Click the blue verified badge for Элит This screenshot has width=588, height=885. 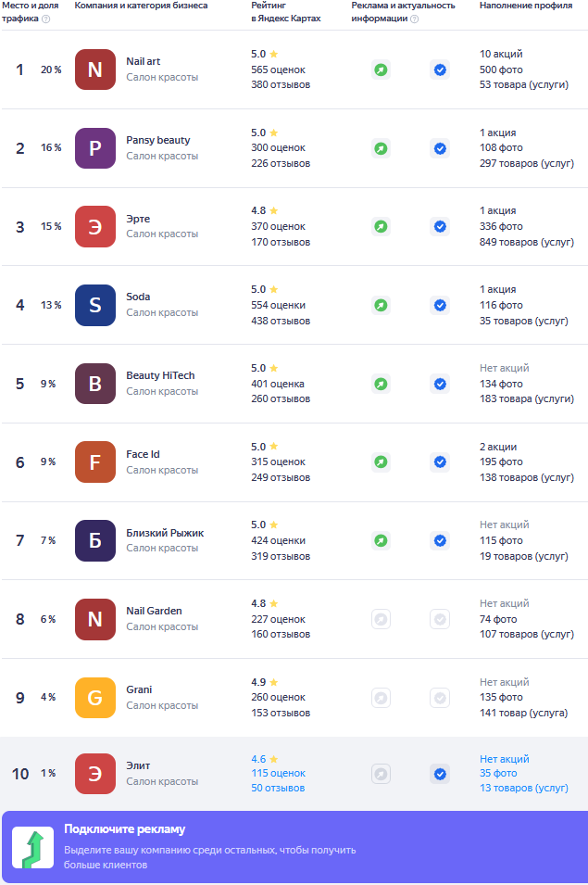tap(440, 774)
